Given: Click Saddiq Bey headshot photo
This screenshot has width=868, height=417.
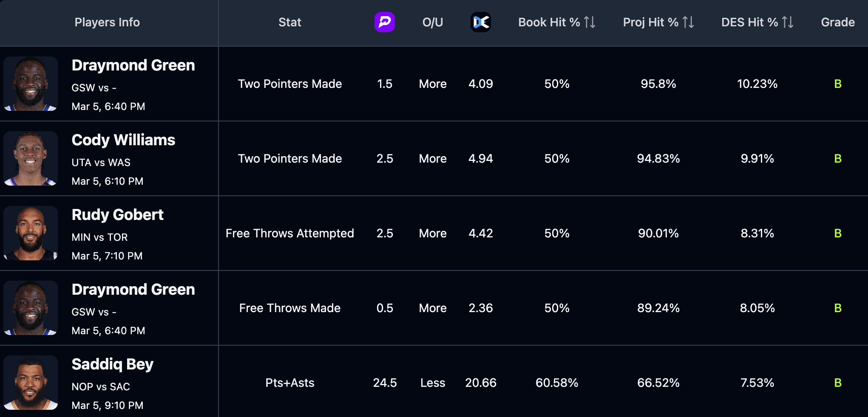Looking at the screenshot, I should [x=31, y=383].
